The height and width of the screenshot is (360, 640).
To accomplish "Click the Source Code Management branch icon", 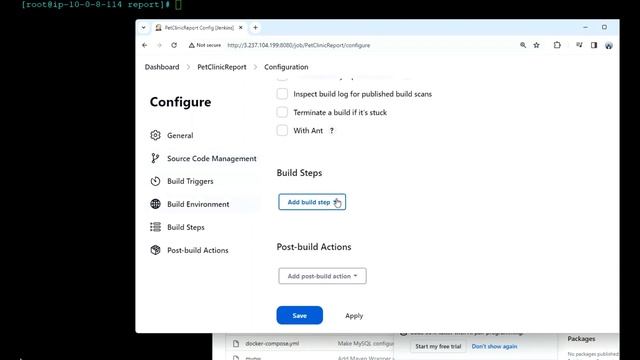I will tap(155, 158).
